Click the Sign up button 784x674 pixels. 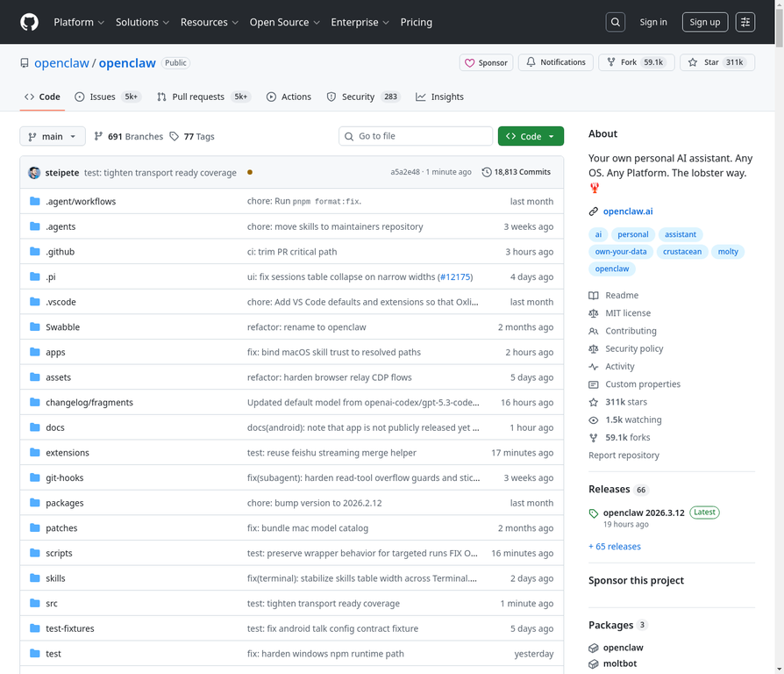pos(704,22)
